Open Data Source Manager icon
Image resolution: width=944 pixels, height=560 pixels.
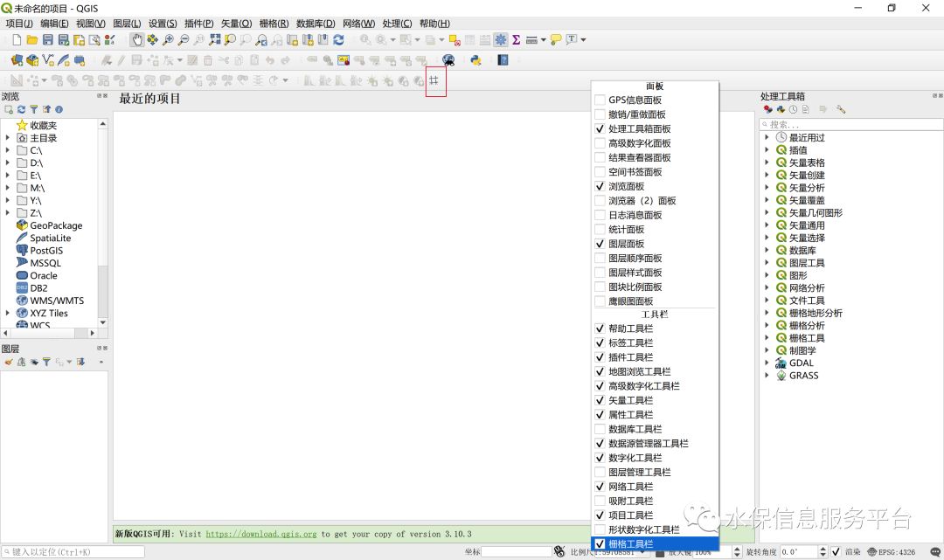[17, 60]
